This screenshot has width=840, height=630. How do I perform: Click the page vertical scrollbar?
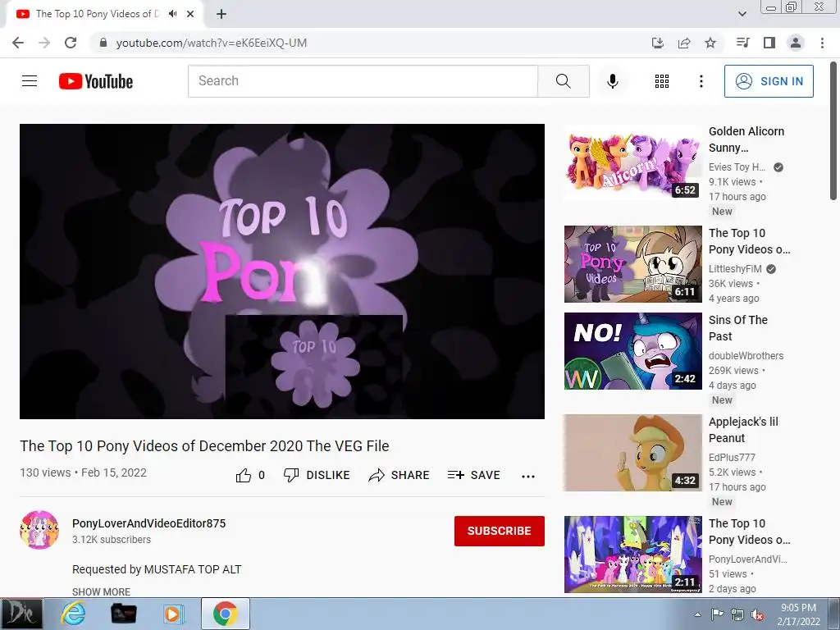[x=833, y=130]
